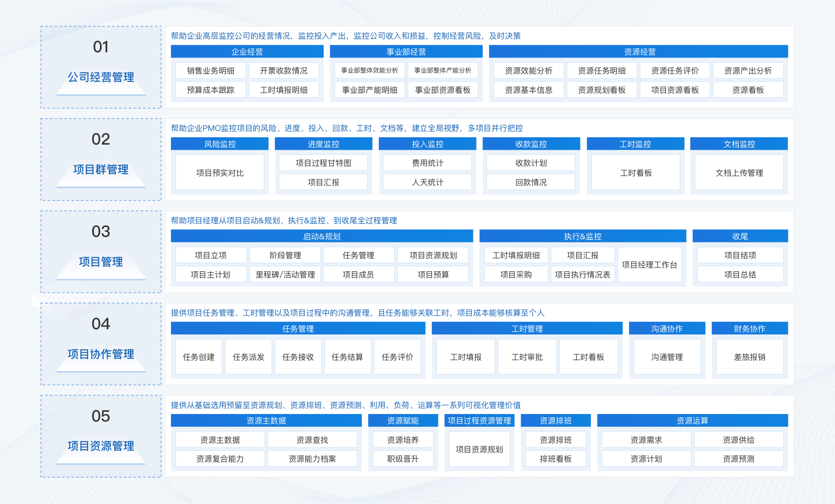The height and width of the screenshot is (504, 835).
Task: Select the 项目群管理 module card
Action: pyautogui.click(x=101, y=160)
